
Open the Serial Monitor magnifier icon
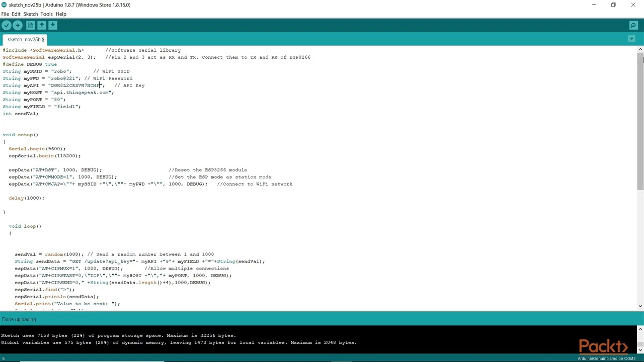point(633,25)
